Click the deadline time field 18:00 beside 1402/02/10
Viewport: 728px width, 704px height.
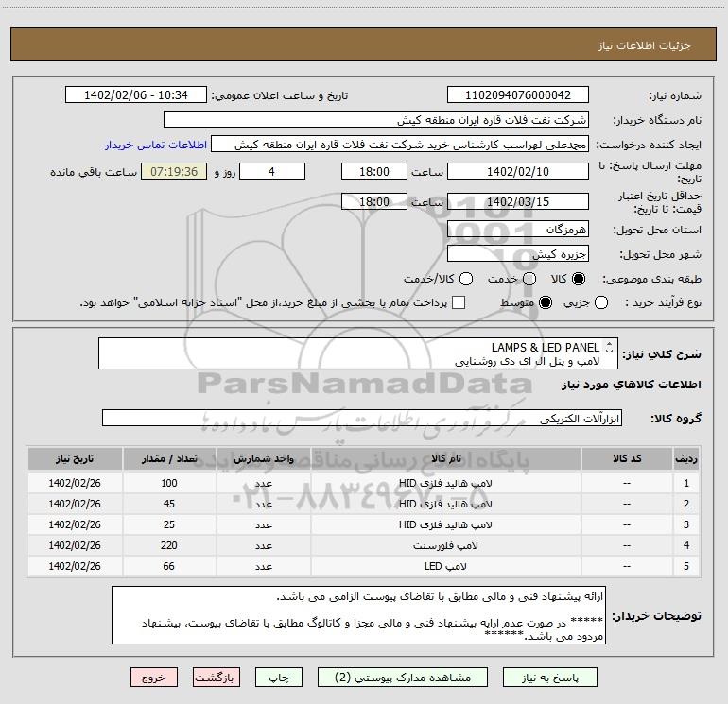click(374, 171)
